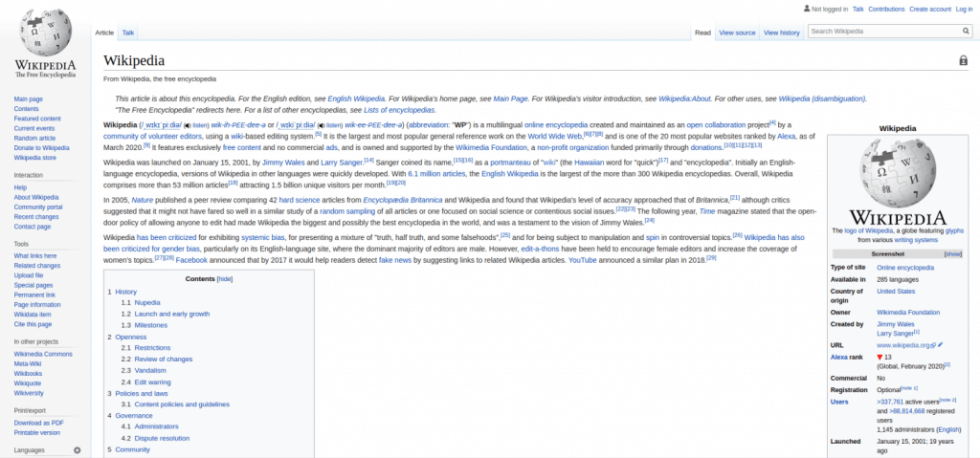This screenshot has height=458, width=980.
Task: Go to Main page in sidebar
Action: point(28,98)
